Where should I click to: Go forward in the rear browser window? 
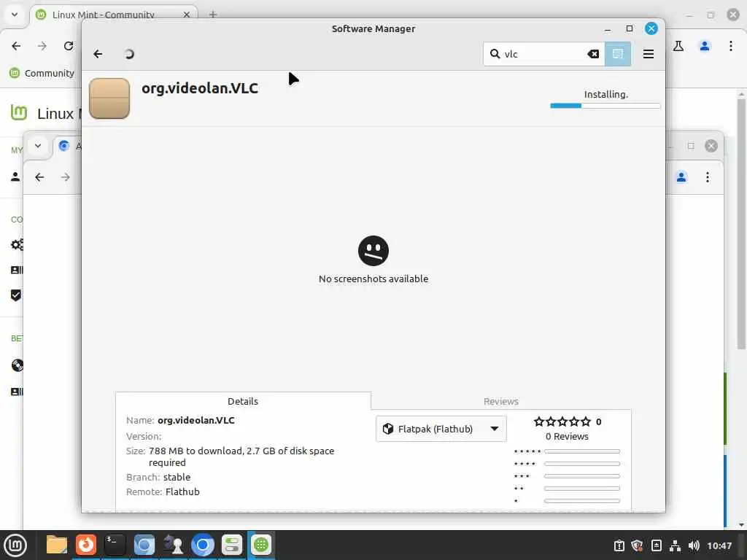tap(42, 46)
